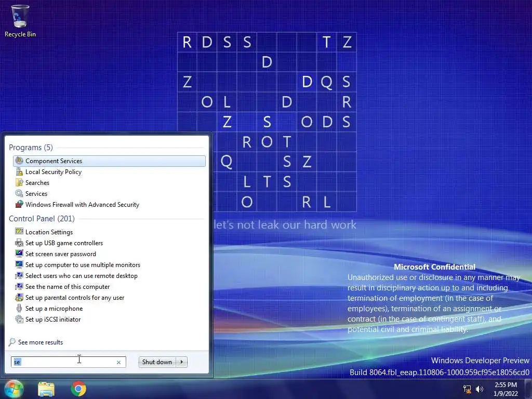Open the Local Security Policy result
532x399 pixels.
[109, 171]
